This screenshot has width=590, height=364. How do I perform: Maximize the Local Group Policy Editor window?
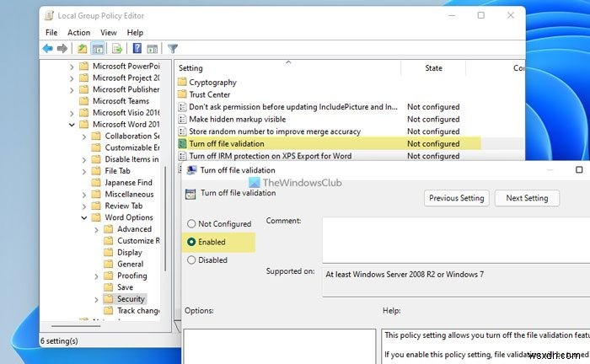point(481,15)
